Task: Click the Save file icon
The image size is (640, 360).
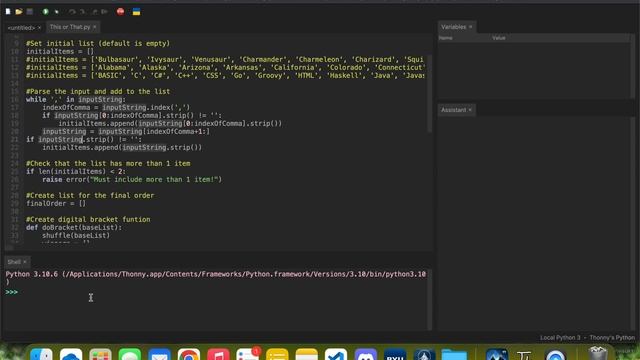Action: tap(29, 11)
